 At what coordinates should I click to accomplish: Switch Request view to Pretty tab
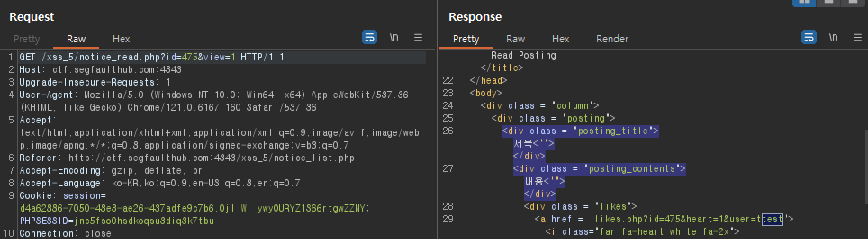click(27, 39)
